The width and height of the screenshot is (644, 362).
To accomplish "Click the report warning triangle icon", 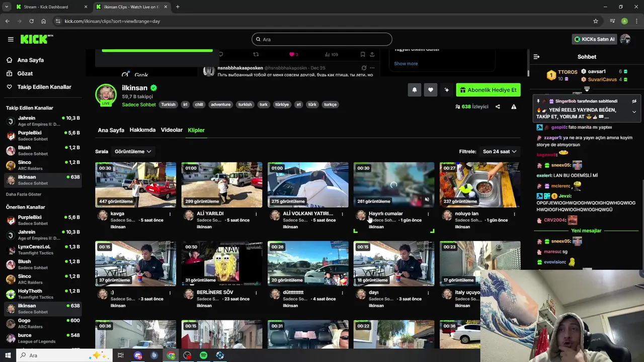I will 514,107.
